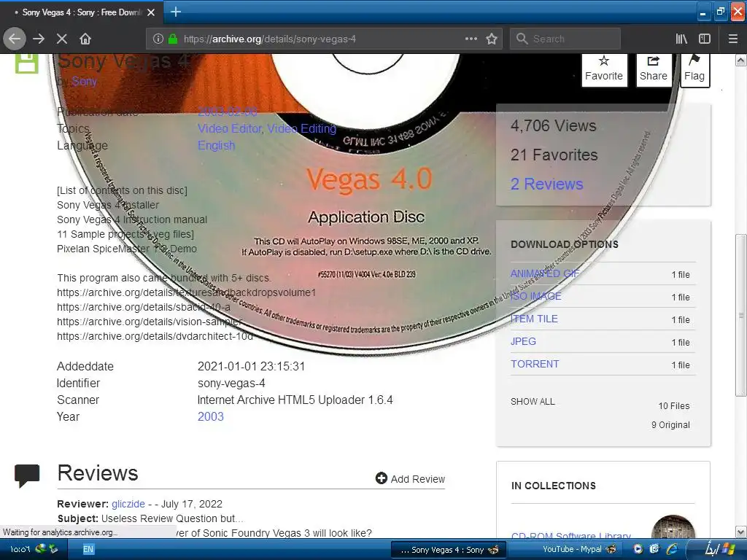This screenshot has width=747, height=560.
Task: Switch to Sony Vegas 4 taskbar window
Action: pyautogui.click(x=449, y=550)
